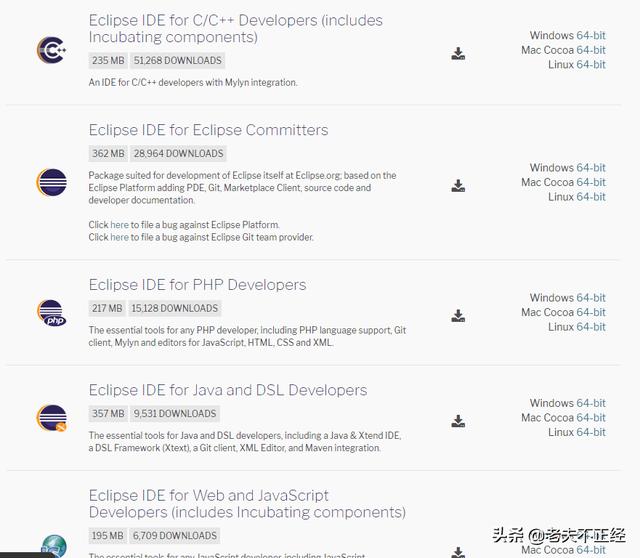Click 'An IDE for C/C++ developers' description

pyautogui.click(x=193, y=82)
